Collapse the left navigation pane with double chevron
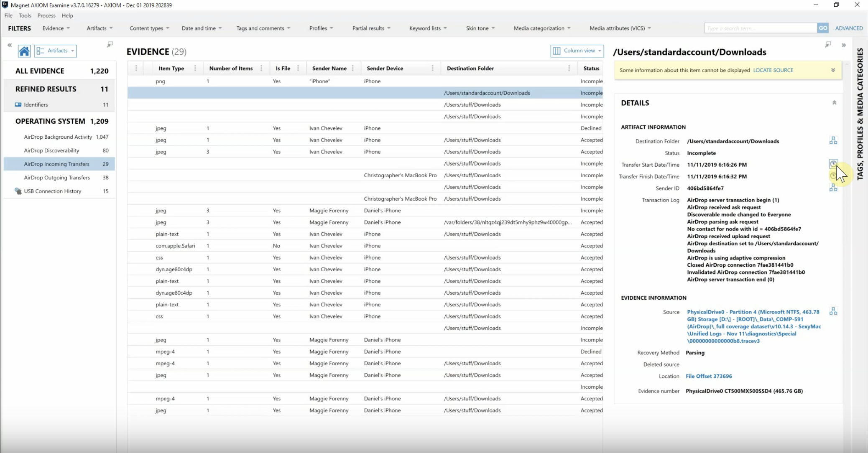Viewport: 868px width, 453px height. pyautogui.click(x=10, y=45)
